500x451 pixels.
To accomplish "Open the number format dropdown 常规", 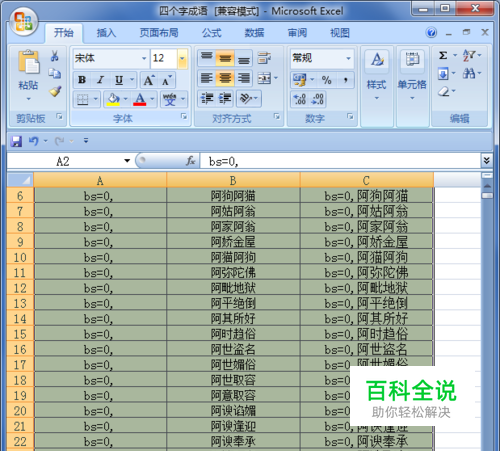I will coord(348,58).
